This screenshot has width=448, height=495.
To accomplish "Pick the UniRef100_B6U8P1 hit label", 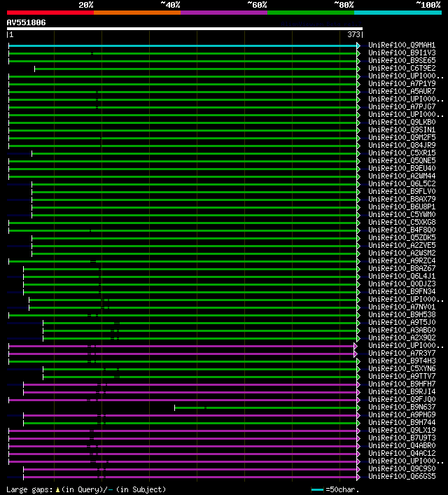I will point(402,207).
